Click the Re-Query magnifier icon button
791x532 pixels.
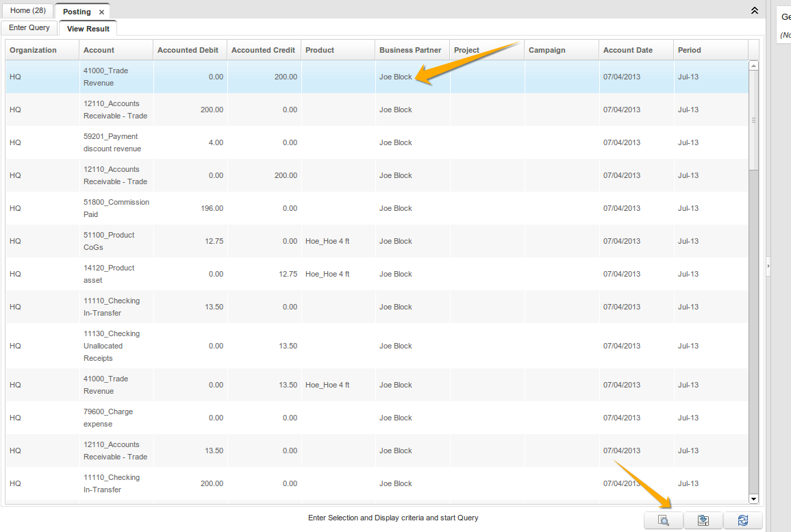click(x=664, y=520)
